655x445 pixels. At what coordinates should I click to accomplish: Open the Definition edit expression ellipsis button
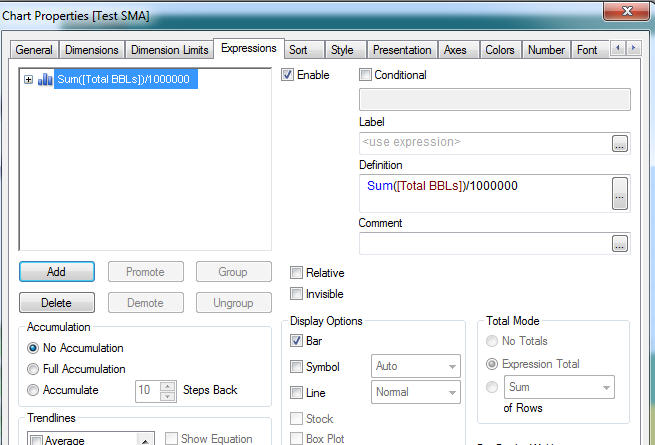[620, 193]
